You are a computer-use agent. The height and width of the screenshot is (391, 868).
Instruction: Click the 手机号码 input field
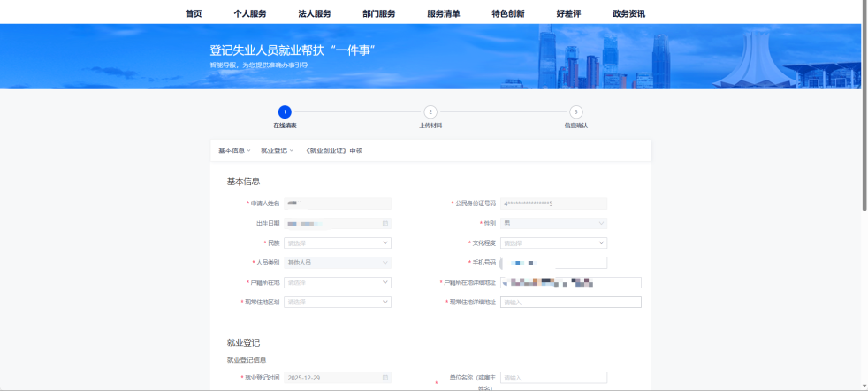[553, 263]
